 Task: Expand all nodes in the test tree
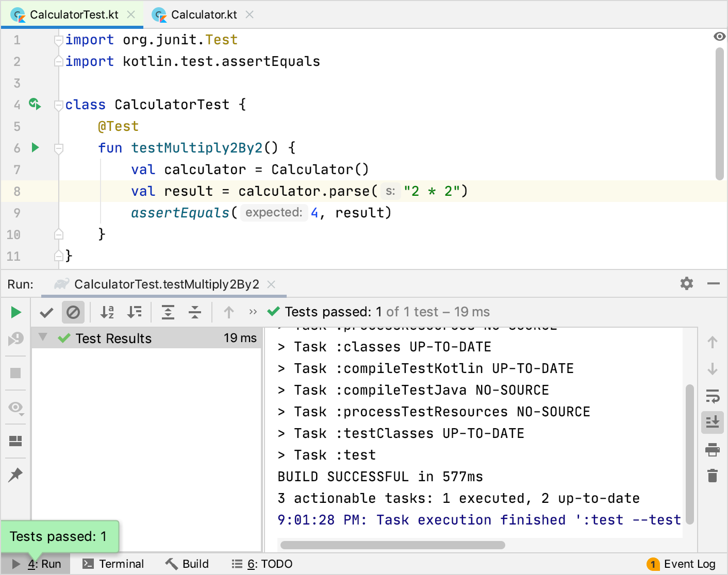pos(168,312)
